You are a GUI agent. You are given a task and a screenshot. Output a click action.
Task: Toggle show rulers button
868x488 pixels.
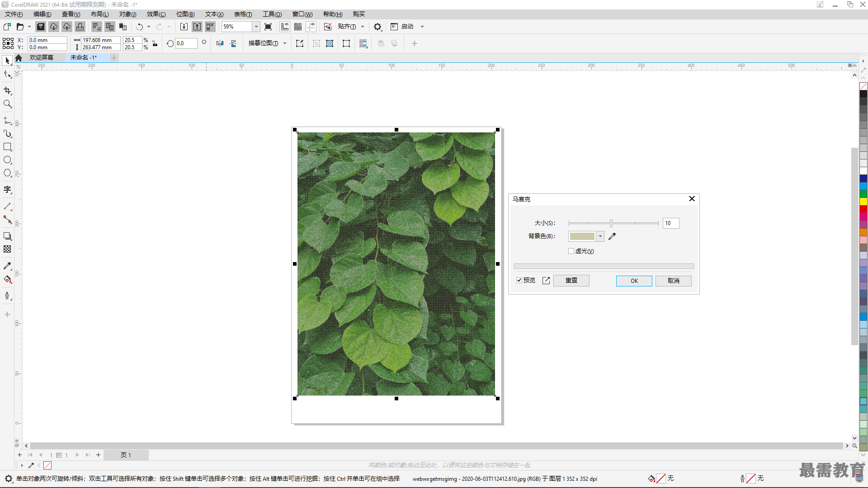click(x=285, y=27)
